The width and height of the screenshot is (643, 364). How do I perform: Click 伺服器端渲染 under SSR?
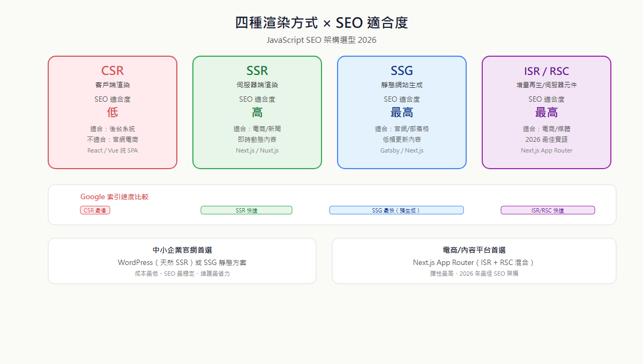point(257,85)
